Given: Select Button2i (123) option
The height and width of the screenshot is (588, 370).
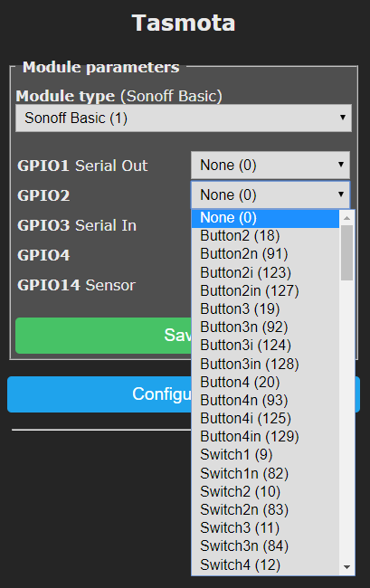Looking at the screenshot, I should (265, 272).
